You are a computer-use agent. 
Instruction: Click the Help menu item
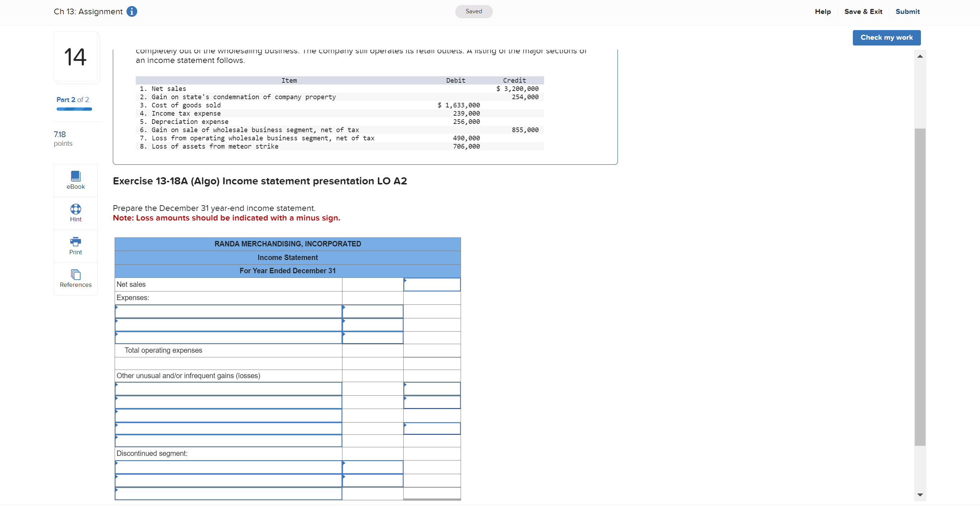click(x=822, y=11)
